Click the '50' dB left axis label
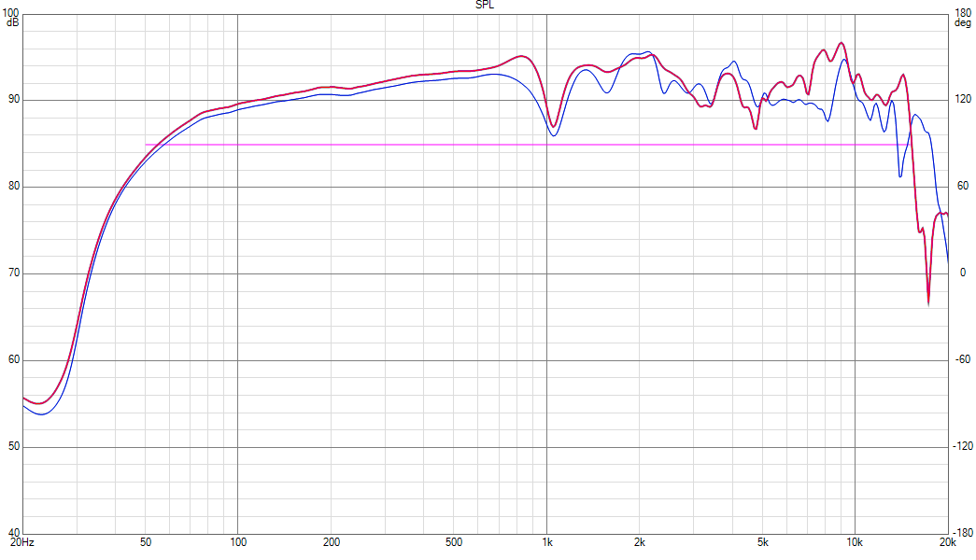The image size is (976, 560). (x=14, y=446)
